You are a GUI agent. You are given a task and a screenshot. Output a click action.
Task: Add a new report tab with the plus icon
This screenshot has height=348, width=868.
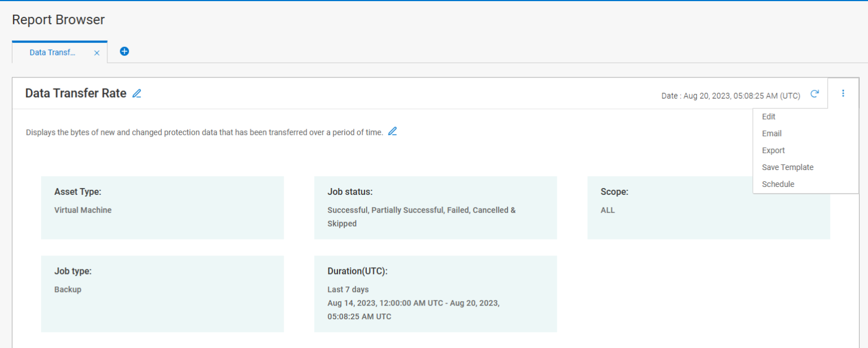coord(124,51)
